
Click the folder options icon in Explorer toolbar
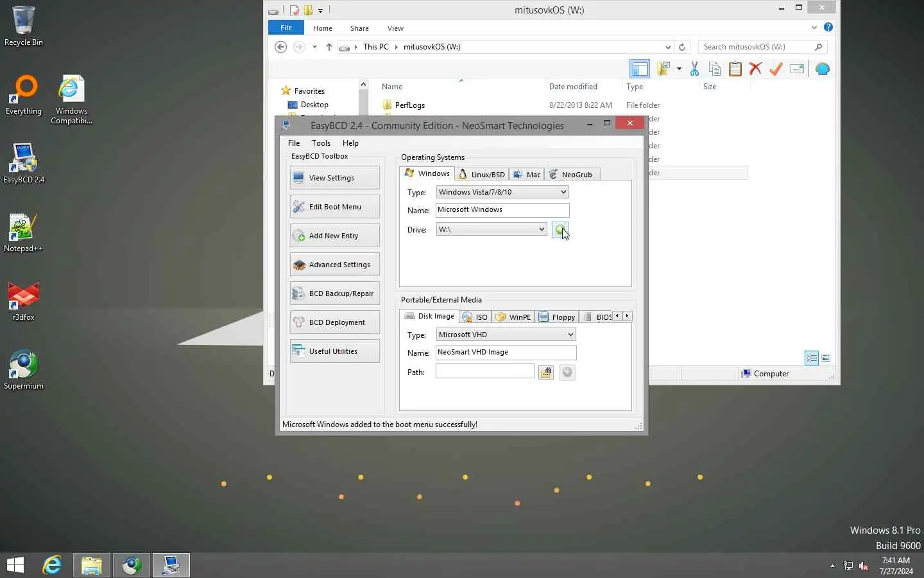click(x=663, y=69)
